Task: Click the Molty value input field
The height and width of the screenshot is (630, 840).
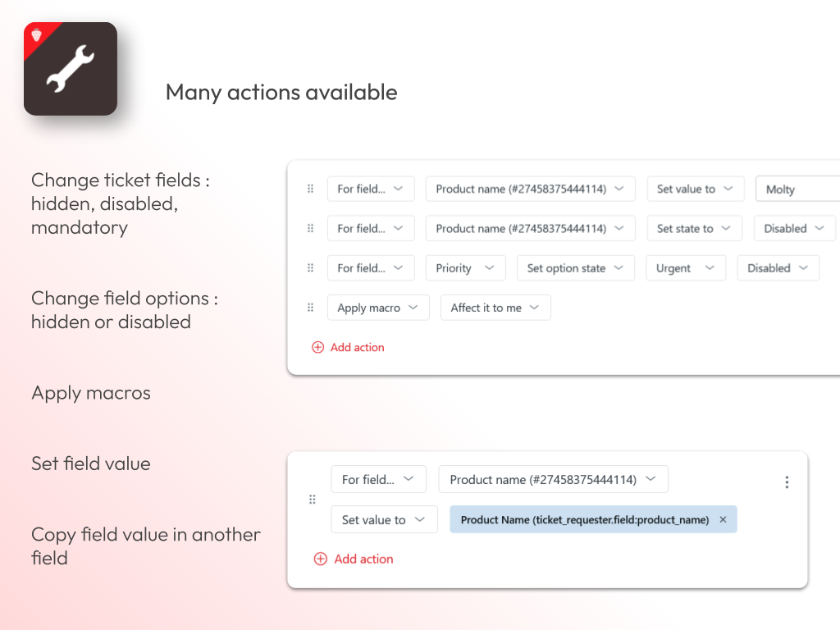Action: (x=796, y=189)
